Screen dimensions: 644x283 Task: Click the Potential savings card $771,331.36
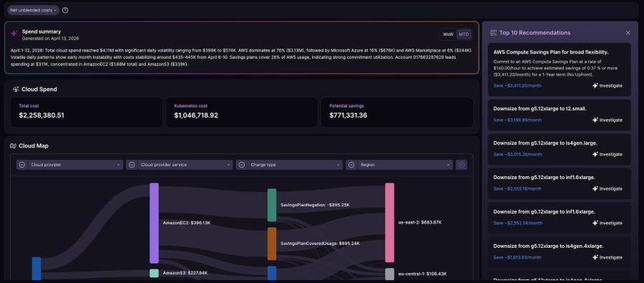[396, 112]
